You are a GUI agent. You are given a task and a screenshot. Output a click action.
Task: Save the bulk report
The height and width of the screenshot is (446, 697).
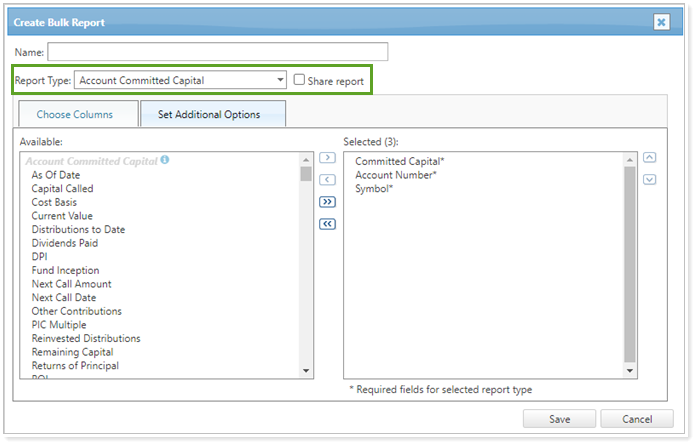(x=559, y=419)
